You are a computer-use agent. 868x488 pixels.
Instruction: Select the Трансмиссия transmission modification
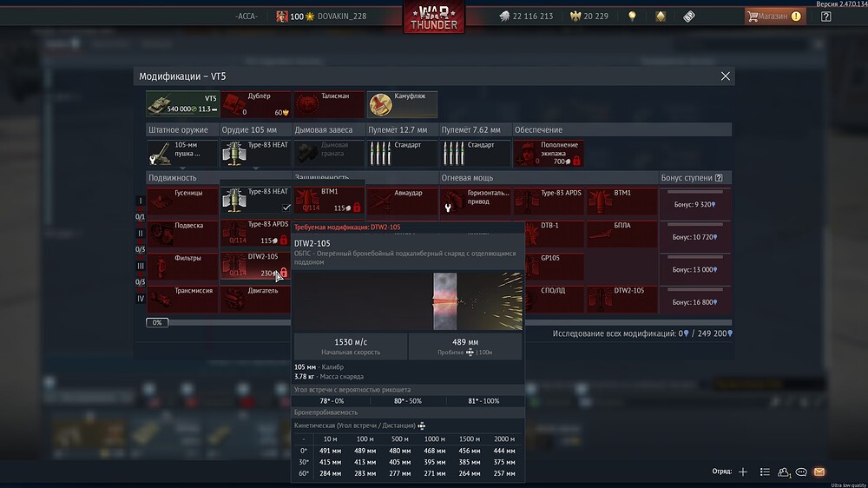[182, 299]
